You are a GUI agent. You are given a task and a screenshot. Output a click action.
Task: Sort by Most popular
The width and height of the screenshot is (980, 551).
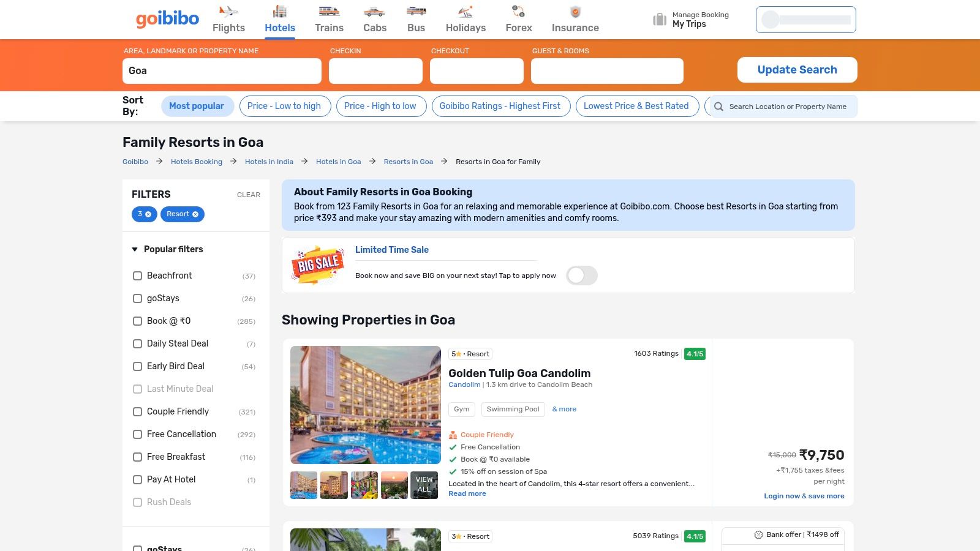(x=197, y=106)
